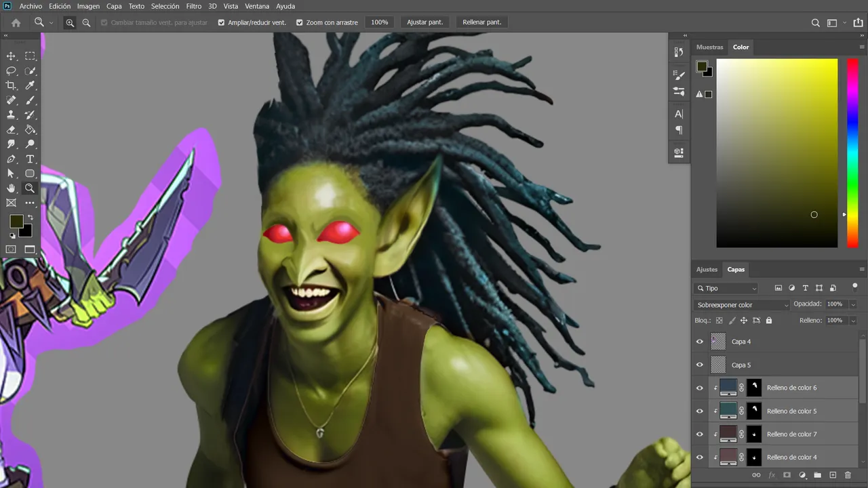The image size is (868, 488).
Task: Select the Pen tool
Action: (x=11, y=159)
